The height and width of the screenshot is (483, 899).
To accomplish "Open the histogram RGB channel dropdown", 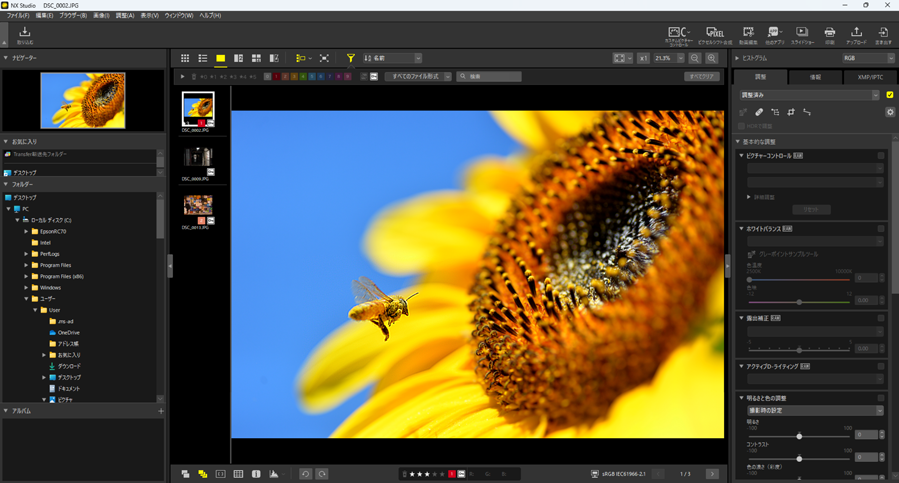I will coord(866,58).
